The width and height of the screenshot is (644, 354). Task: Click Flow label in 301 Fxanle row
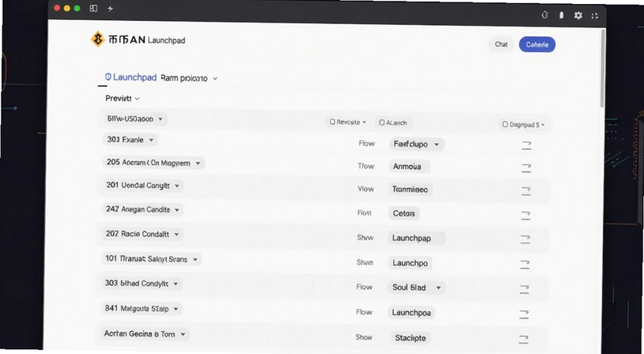coord(367,143)
